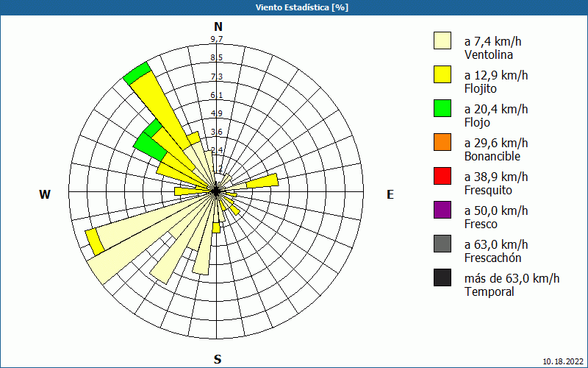Click the E compass label
This screenshot has height=368, width=588.
click(x=390, y=194)
